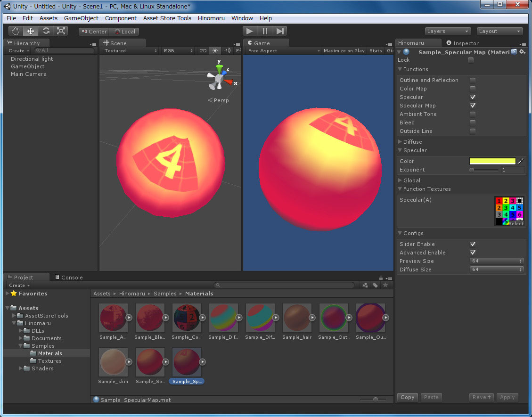Click the Copy button
The image size is (532, 417).
click(x=407, y=397)
